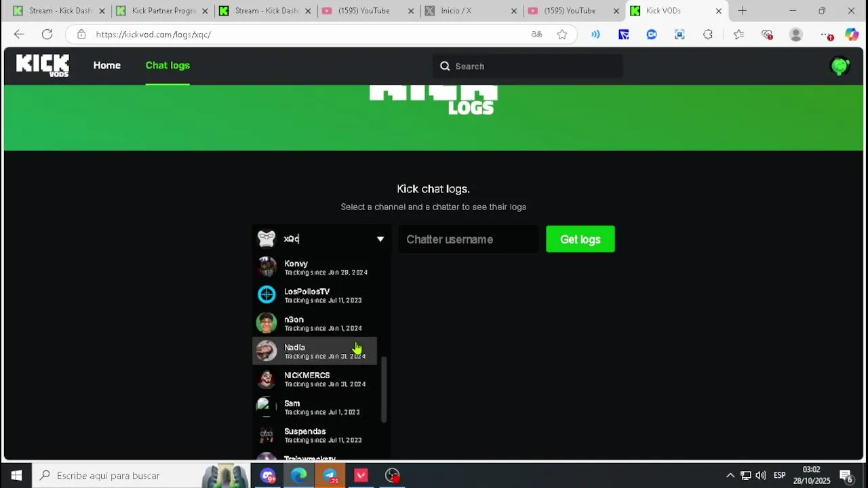
Task: Click the Get logs button
Action: [580, 239]
